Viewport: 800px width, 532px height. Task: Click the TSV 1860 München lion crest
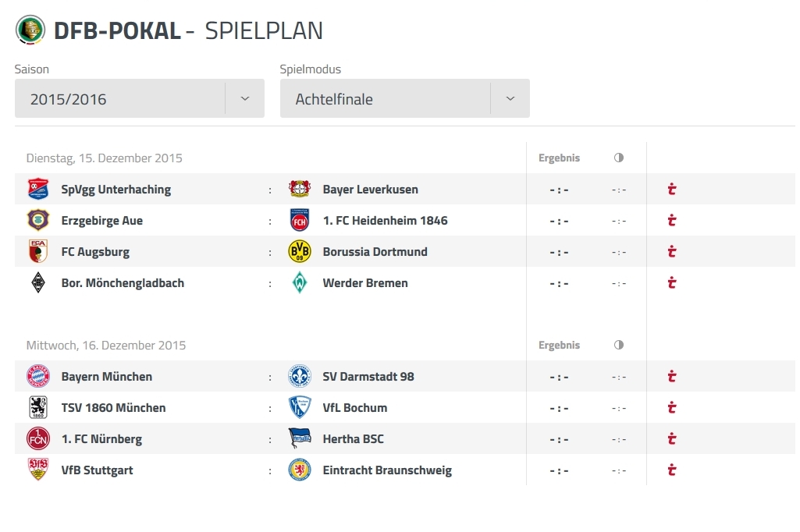click(38, 407)
